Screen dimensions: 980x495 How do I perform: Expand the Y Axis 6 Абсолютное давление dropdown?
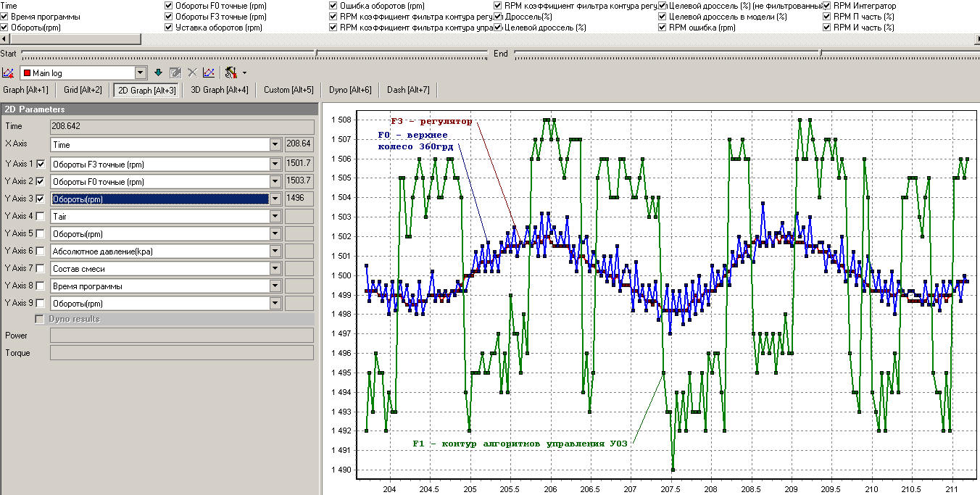point(275,251)
